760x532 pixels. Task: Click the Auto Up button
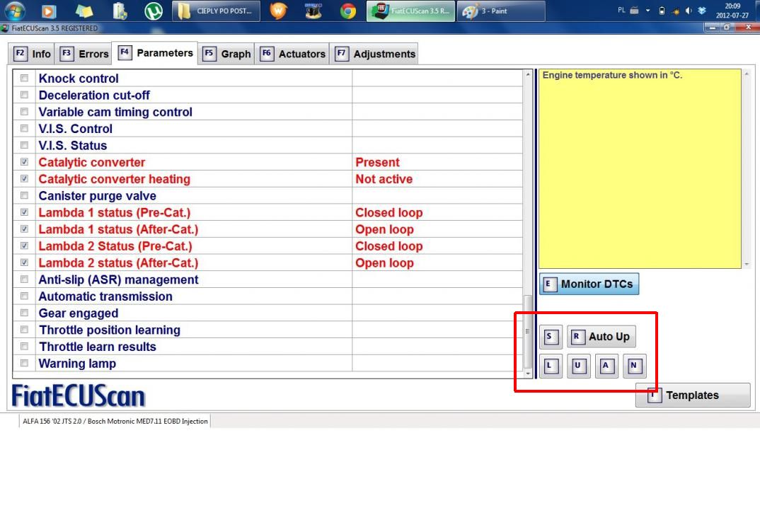pos(601,337)
